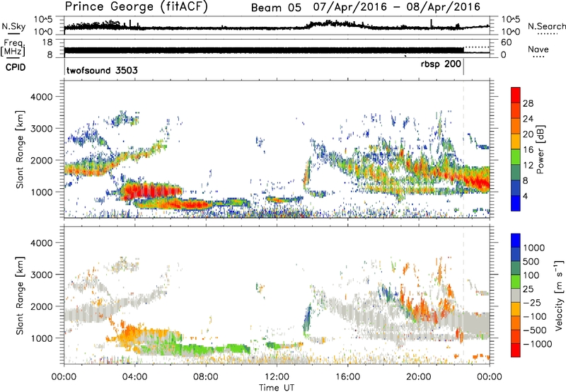Click the "Prince George (fitACF)" plot title
Viewport: 566px width, 392px height.
coord(136,6)
